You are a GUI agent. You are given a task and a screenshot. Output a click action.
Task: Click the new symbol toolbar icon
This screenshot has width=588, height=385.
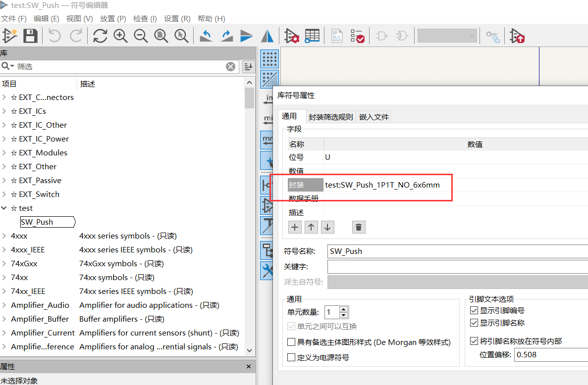(x=10, y=36)
